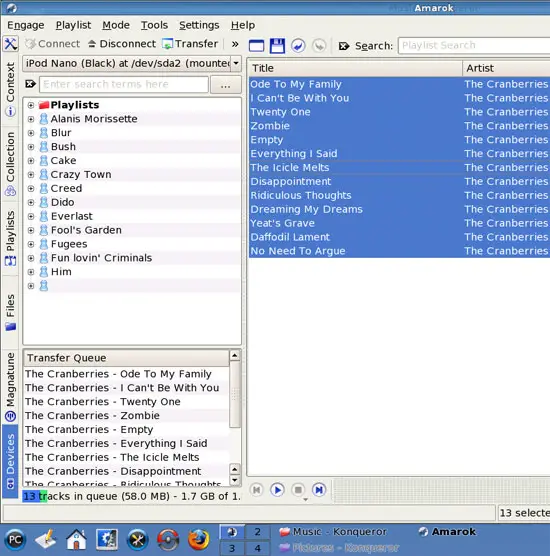Click the Connect device button

click(x=52, y=44)
